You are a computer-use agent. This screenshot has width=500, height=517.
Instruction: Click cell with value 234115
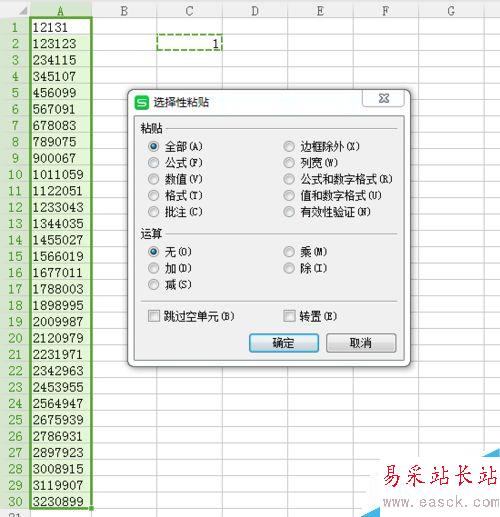point(61,60)
